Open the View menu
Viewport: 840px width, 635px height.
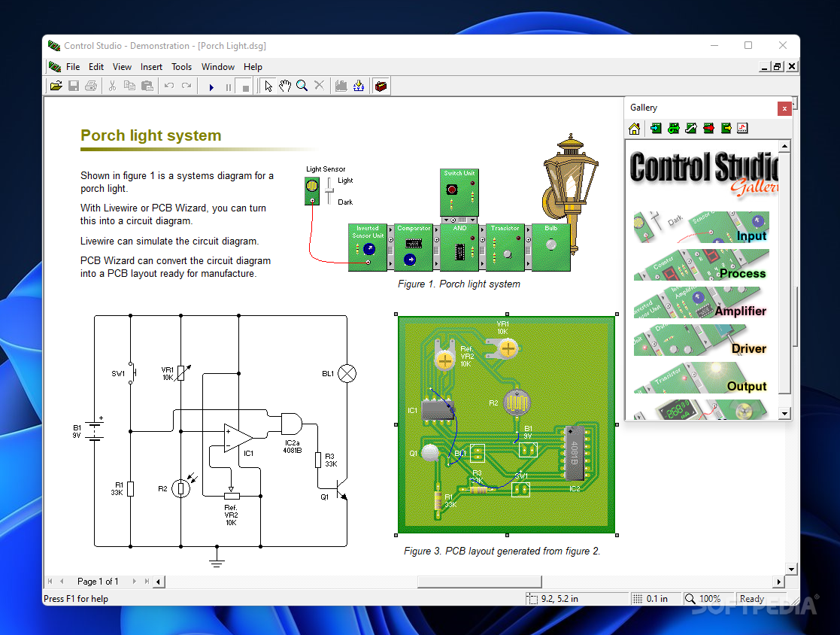[x=122, y=67]
